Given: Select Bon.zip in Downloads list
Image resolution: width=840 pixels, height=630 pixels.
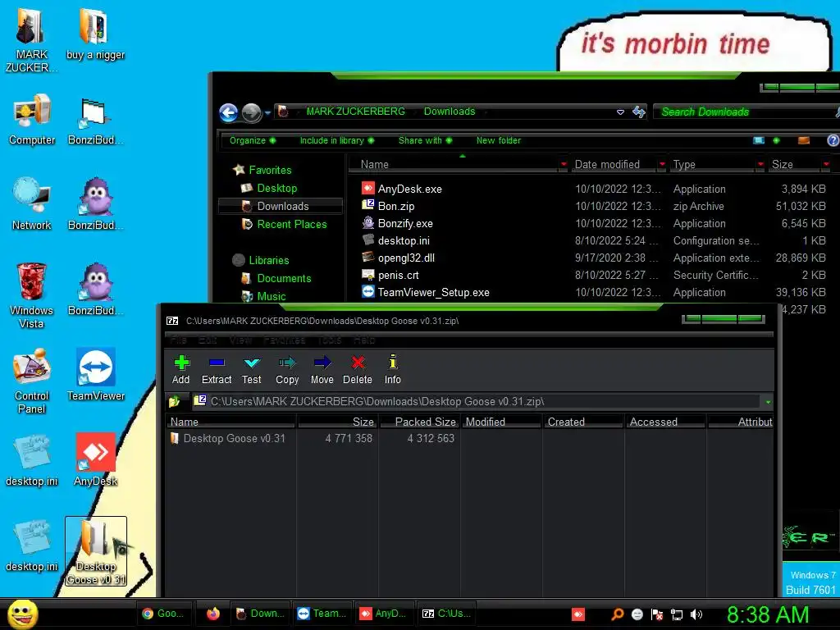Looking at the screenshot, I should [x=396, y=206].
